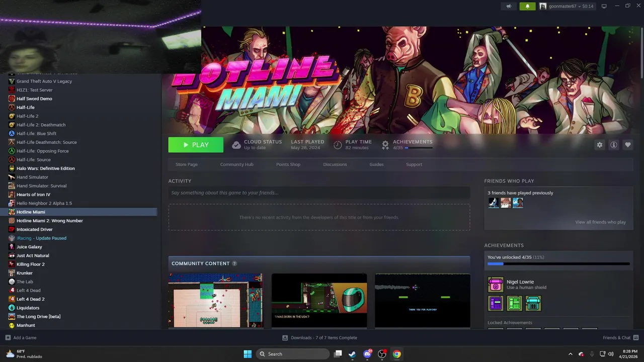
Task: Click first friend avatar in Friends Who Play
Action: [x=494, y=203]
